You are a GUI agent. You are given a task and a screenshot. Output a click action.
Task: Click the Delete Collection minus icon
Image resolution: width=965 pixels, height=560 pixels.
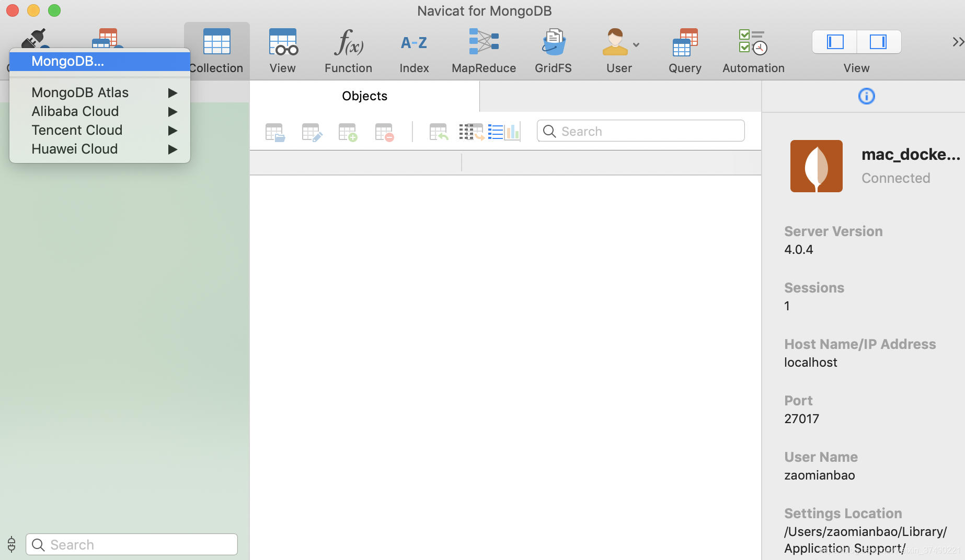[x=385, y=132]
